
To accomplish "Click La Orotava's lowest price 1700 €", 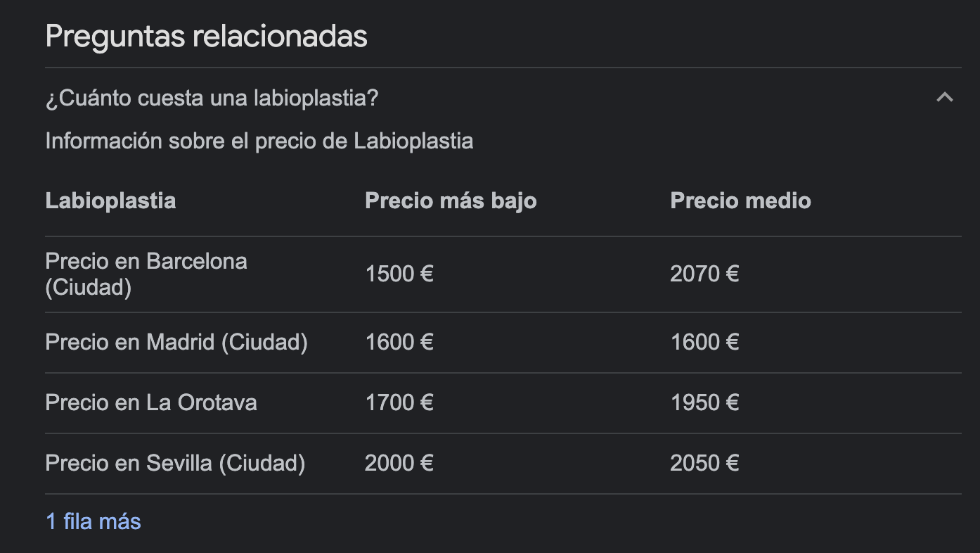I will (x=399, y=402).
